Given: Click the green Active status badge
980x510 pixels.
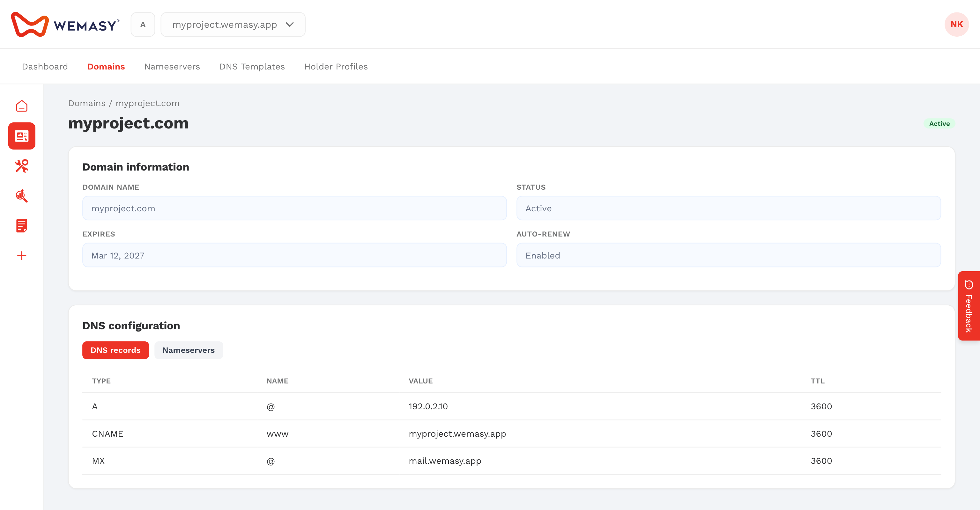Looking at the screenshot, I should (939, 123).
